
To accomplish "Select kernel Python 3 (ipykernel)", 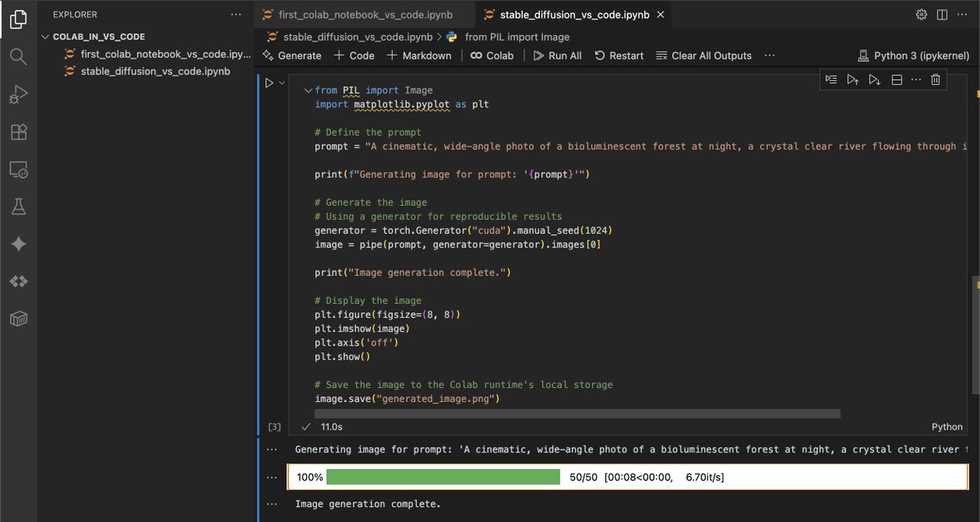I will coord(914,56).
